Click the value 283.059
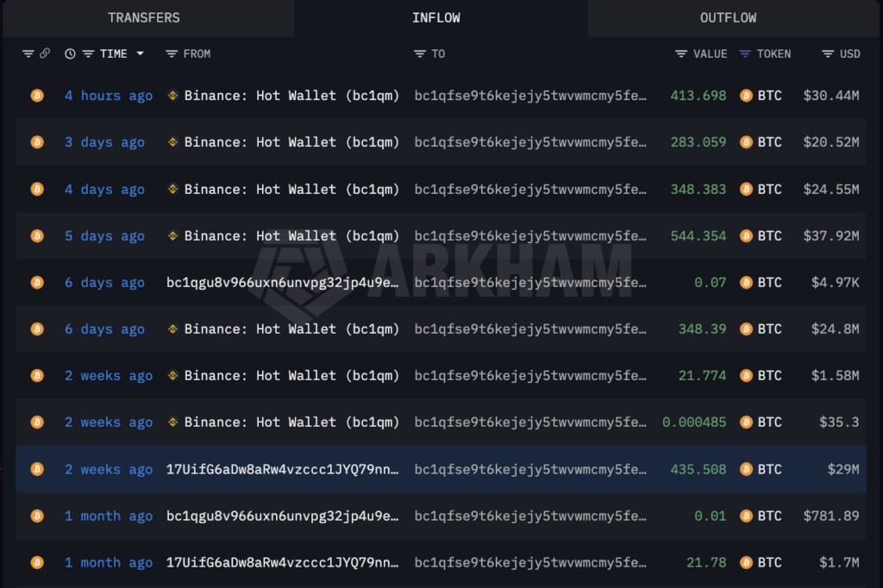This screenshot has width=883, height=588. (x=698, y=142)
